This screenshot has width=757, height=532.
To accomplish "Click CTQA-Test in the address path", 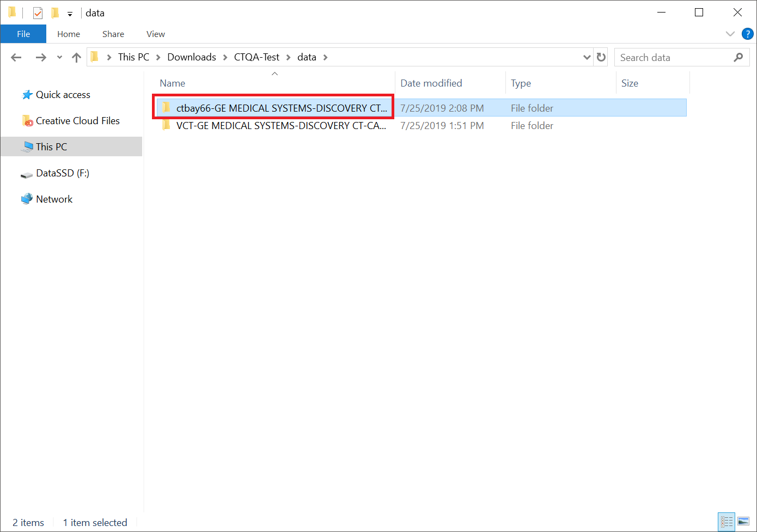I will tap(257, 57).
